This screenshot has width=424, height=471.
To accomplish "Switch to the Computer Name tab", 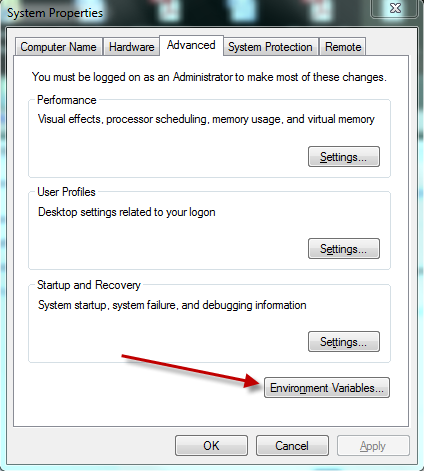I will pyautogui.click(x=59, y=47).
